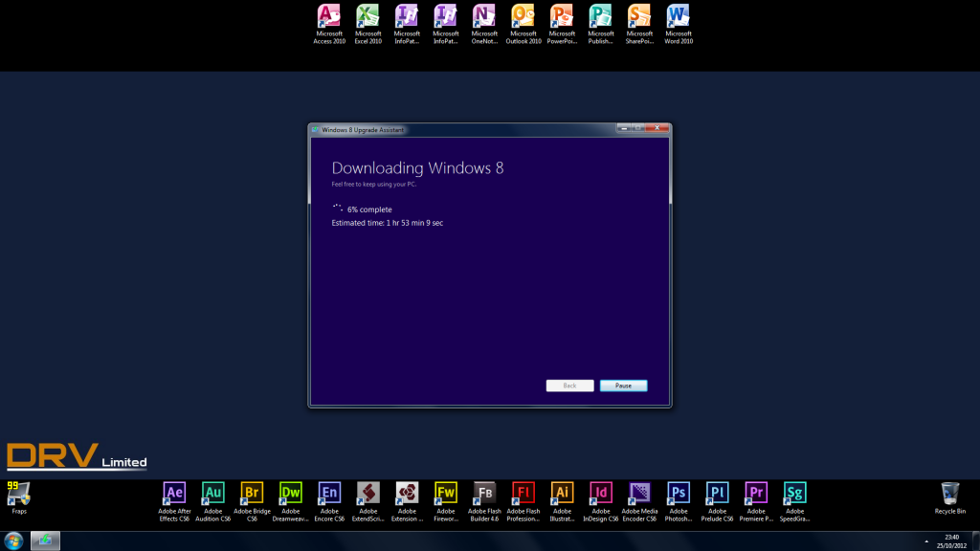The width and height of the screenshot is (980, 551).
Task: Select the Adobe Bridge CS6 icon
Action: 252,493
